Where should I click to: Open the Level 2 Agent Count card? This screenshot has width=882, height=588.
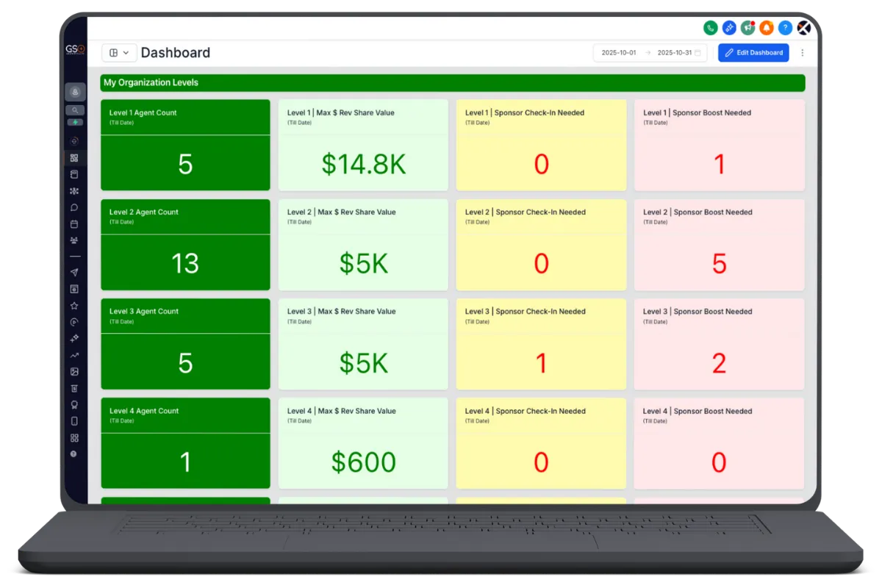185,245
